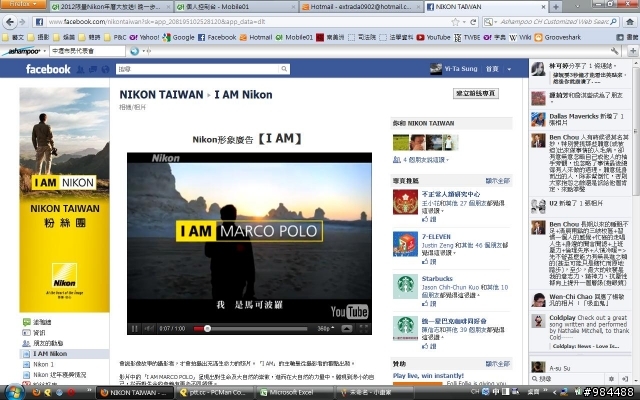640x400 pixels.
Task: Switch to the Hotmail browser tab
Action: click(361, 7)
